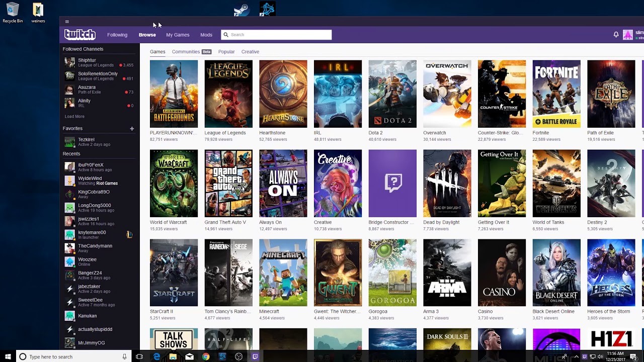The height and width of the screenshot is (362, 644).
Task: Open the IRL category cover
Action: click(x=338, y=94)
